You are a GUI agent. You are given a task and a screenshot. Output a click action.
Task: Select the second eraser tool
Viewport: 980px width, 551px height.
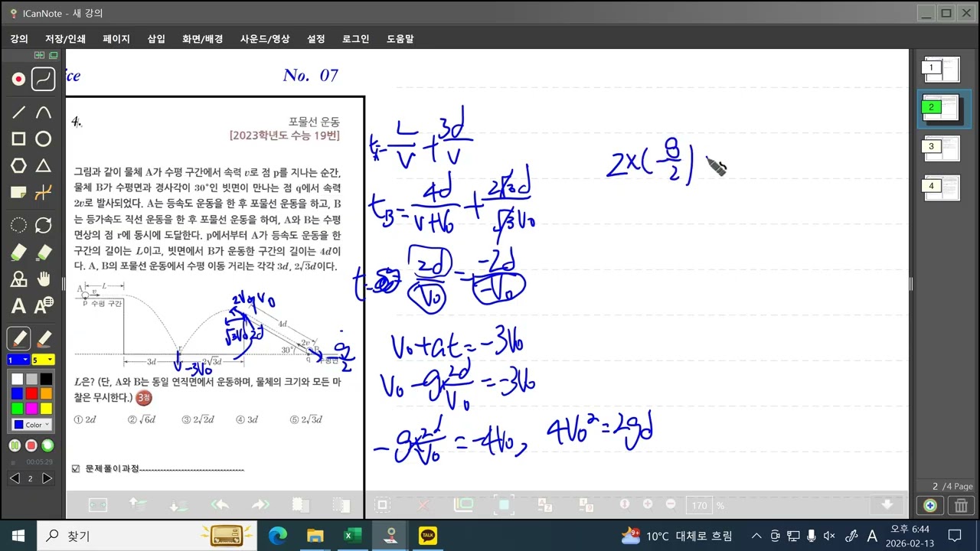[44, 252]
